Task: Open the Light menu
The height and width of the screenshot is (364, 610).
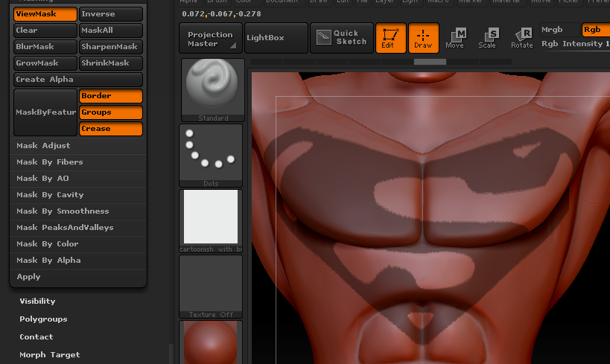Action: point(410,2)
